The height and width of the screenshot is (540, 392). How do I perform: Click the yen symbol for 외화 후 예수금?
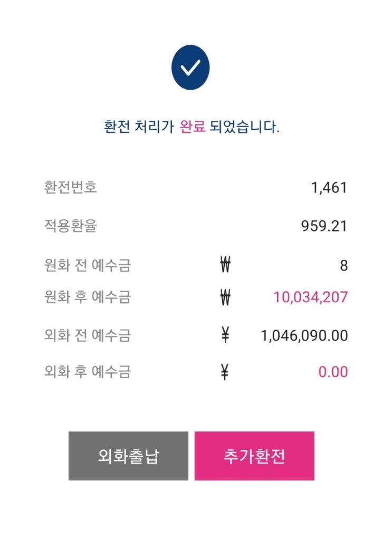pyautogui.click(x=225, y=372)
